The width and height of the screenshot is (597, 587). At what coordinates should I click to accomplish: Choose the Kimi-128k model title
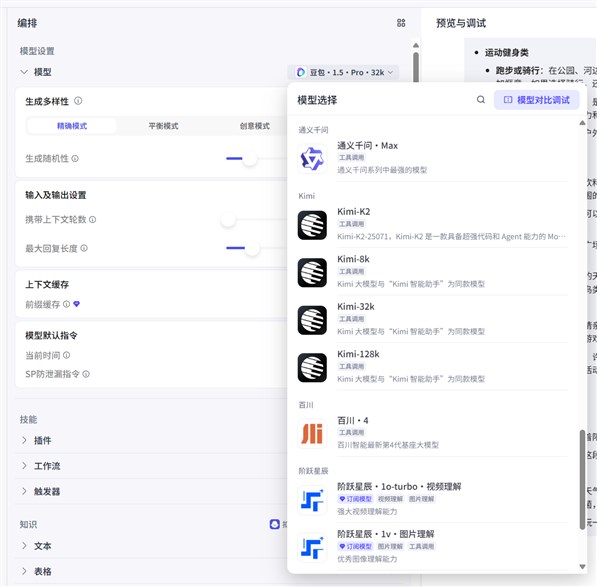tap(358, 354)
